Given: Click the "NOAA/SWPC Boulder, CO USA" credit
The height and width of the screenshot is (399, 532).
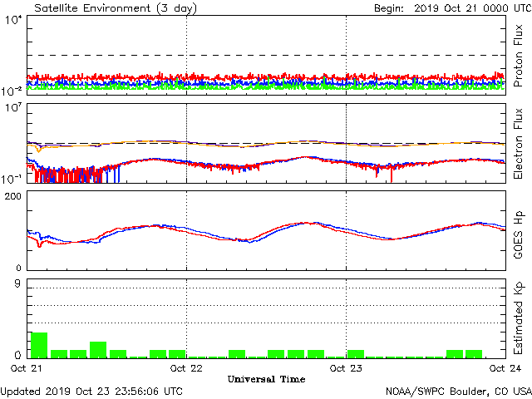Looking at the screenshot, I should pyautogui.click(x=459, y=392).
